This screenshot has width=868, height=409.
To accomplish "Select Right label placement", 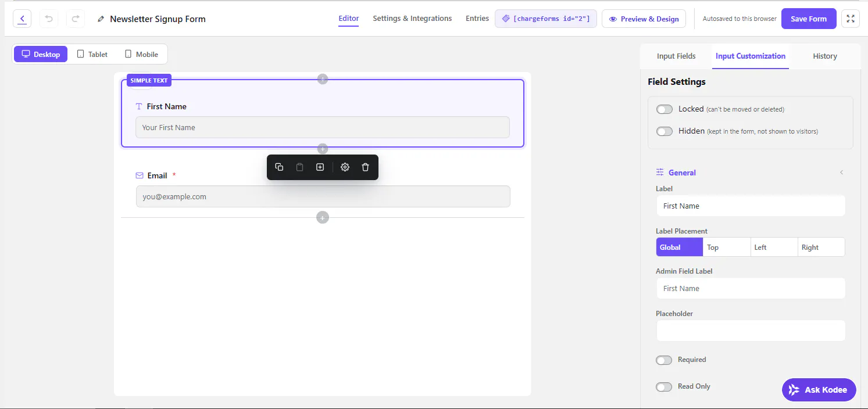I will coord(821,247).
